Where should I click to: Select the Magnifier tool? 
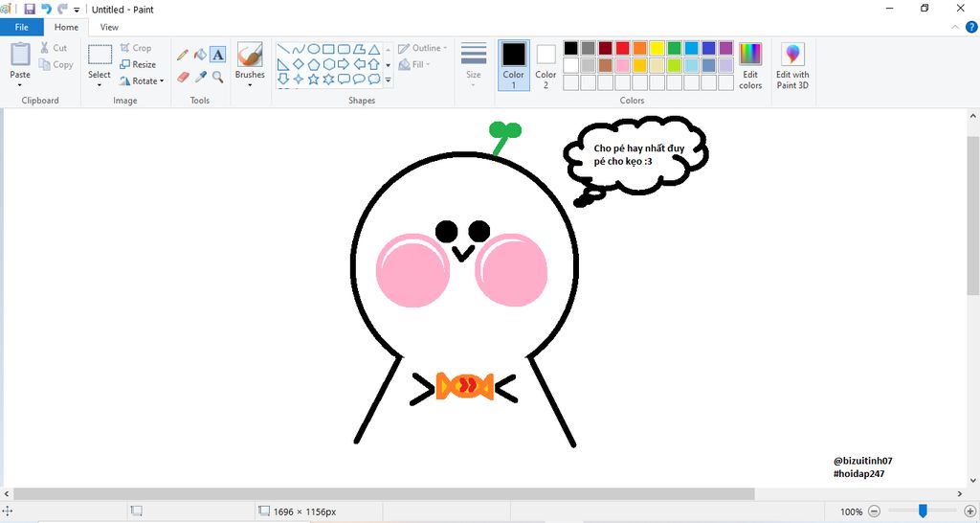[x=217, y=77]
